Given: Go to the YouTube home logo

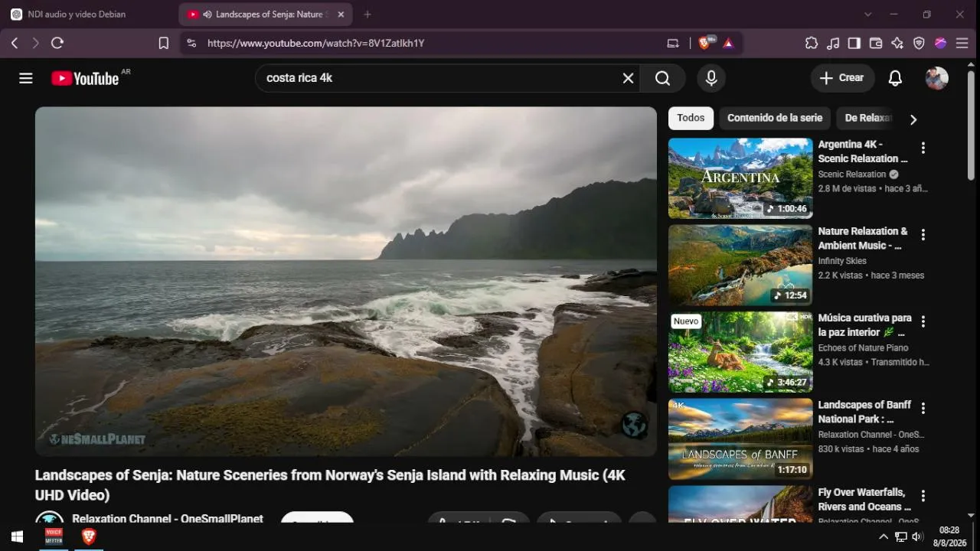Looking at the screenshot, I should (85, 78).
